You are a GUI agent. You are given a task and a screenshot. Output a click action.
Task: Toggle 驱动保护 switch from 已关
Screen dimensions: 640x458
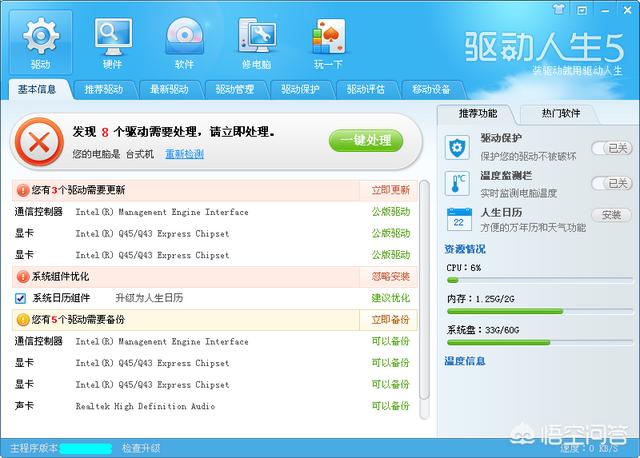pyautogui.click(x=611, y=148)
